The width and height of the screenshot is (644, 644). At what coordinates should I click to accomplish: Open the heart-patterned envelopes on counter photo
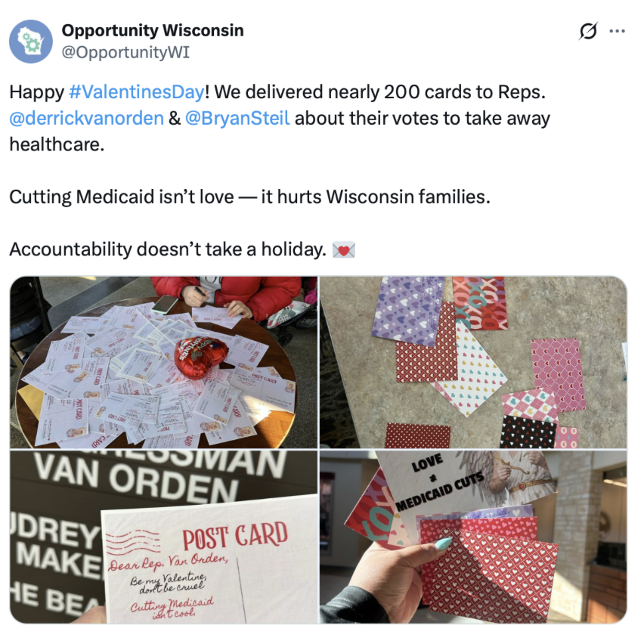(x=473, y=362)
